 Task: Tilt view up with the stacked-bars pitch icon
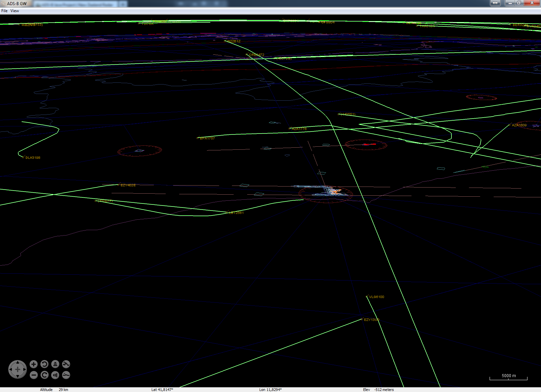[x=55, y=364]
